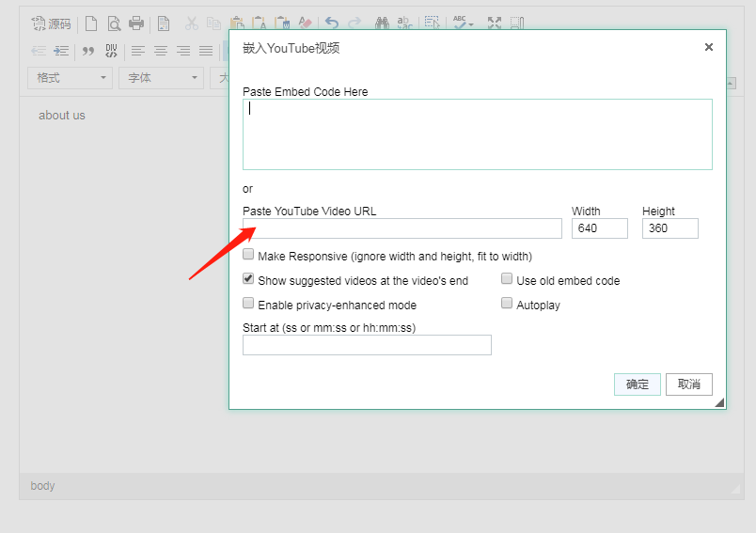
Task: Click the Width field showing 640
Action: (600, 228)
